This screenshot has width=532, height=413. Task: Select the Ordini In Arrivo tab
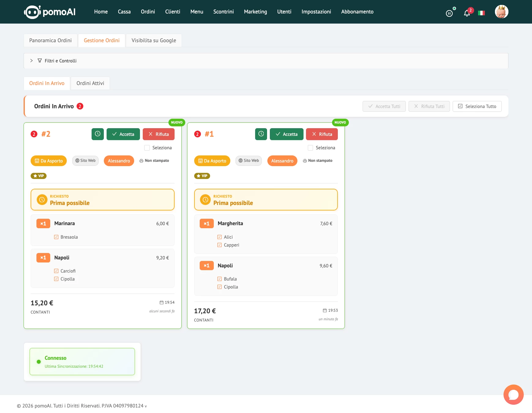click(47, 83)
